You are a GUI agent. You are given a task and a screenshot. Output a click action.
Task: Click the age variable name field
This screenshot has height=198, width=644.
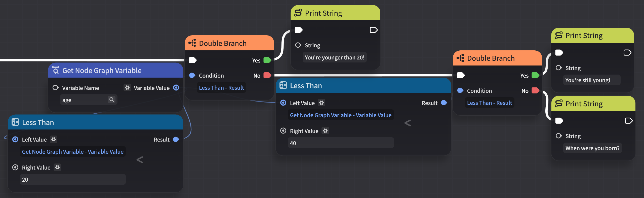coord(89,100)
